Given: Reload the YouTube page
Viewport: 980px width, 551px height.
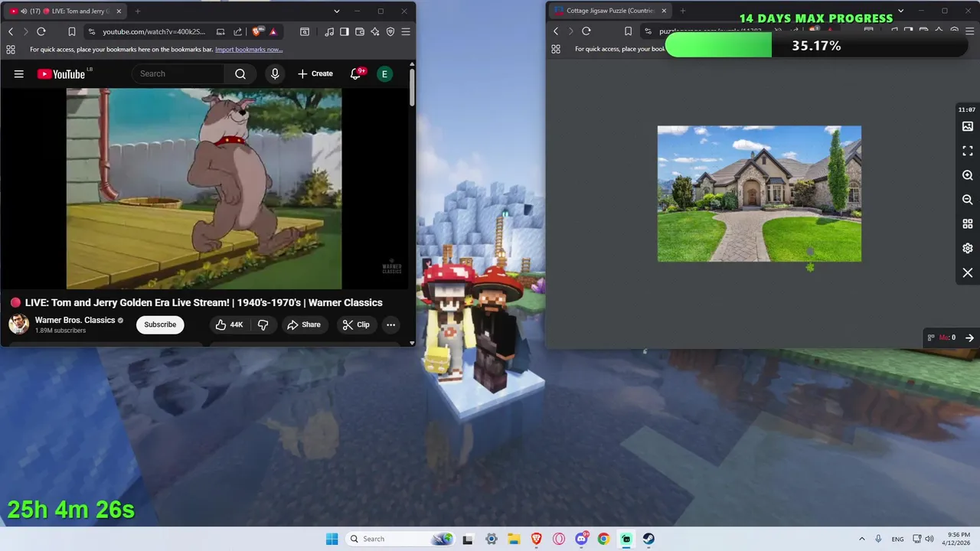Looking at the screenshot, I should [41, 31].
